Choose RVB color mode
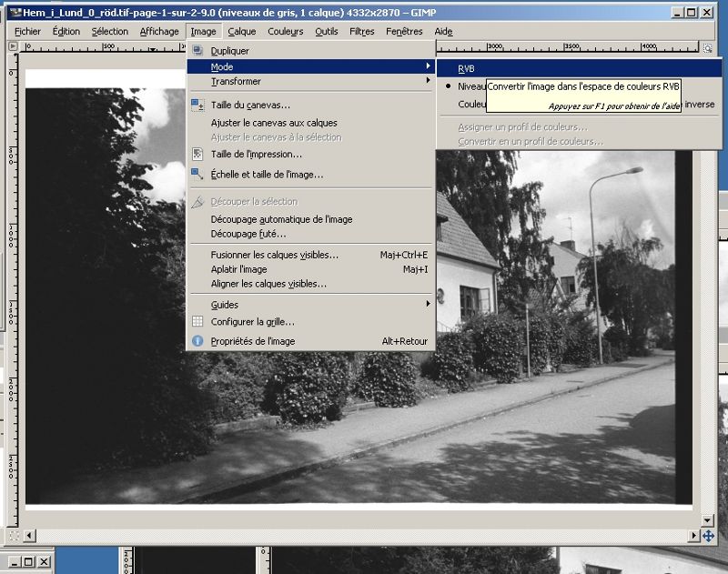This screenshot has height=574, width=728. pos(467,67)
